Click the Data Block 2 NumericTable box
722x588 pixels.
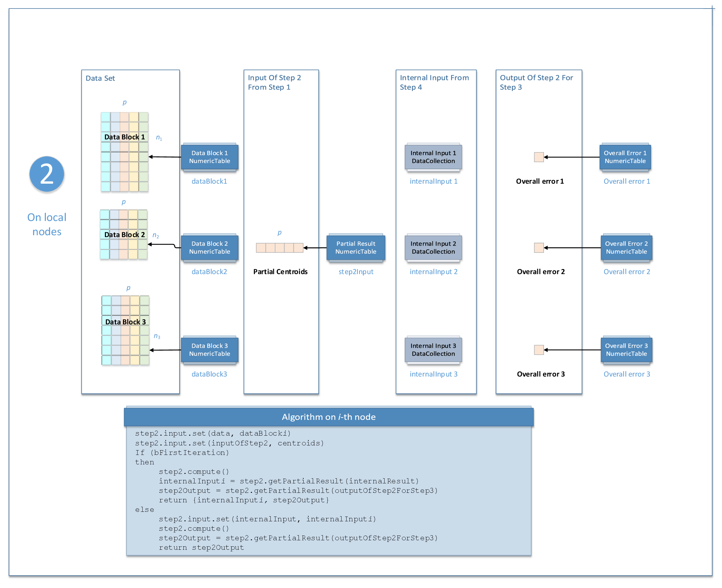209,248
